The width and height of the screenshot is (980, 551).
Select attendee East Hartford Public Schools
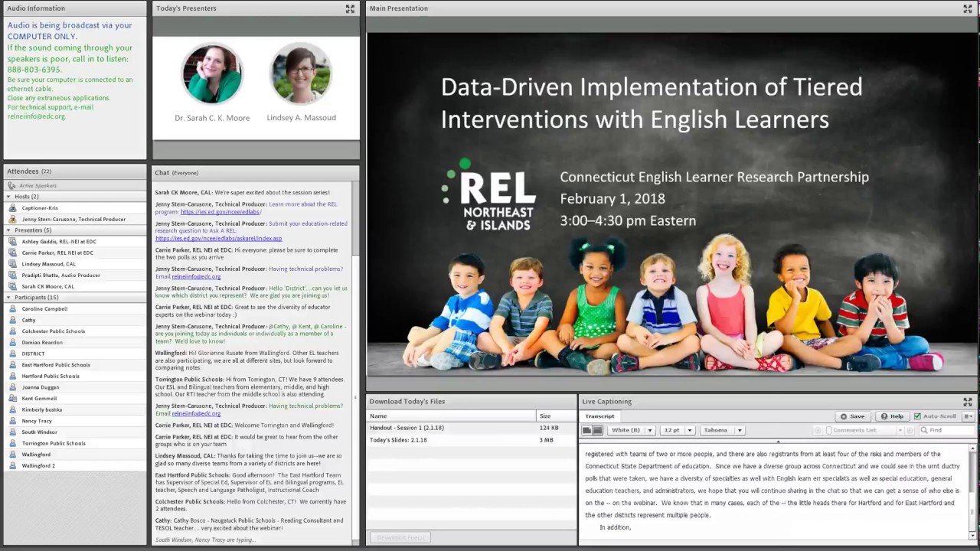pos(75,365)
